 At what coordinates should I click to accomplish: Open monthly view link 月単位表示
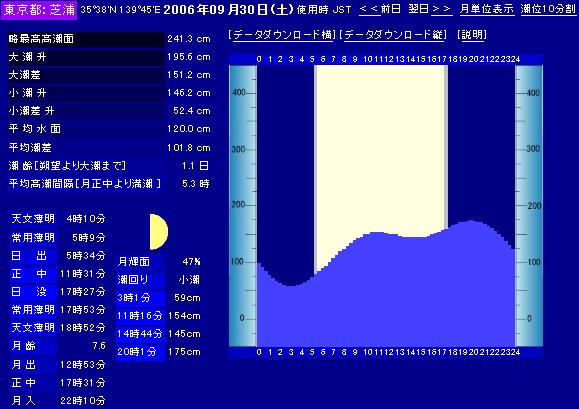point(486,9)
